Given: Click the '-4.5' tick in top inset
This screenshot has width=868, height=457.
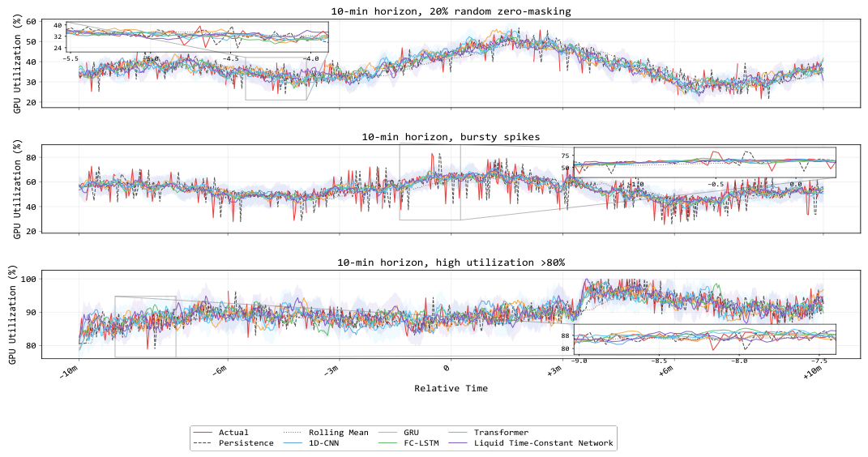Looking at the screenshot, I should tap(229, 58).
